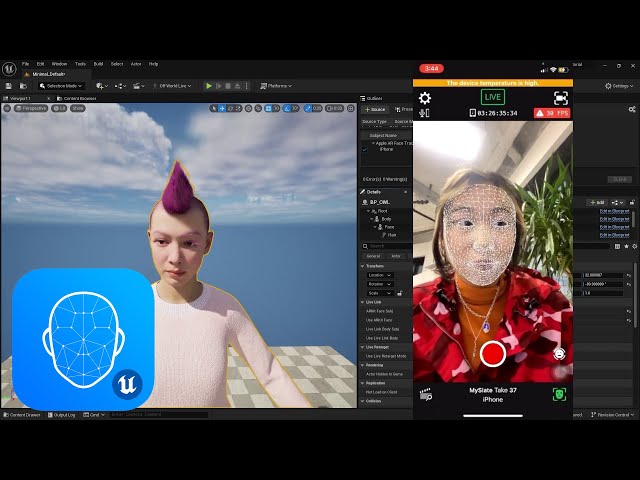Click the Eject from player icon
This screenshot has width=640, height=480.
point(237,86)
